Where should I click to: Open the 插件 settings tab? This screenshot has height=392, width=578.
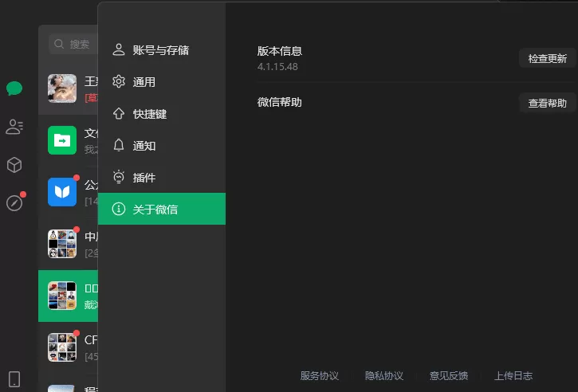162,177
